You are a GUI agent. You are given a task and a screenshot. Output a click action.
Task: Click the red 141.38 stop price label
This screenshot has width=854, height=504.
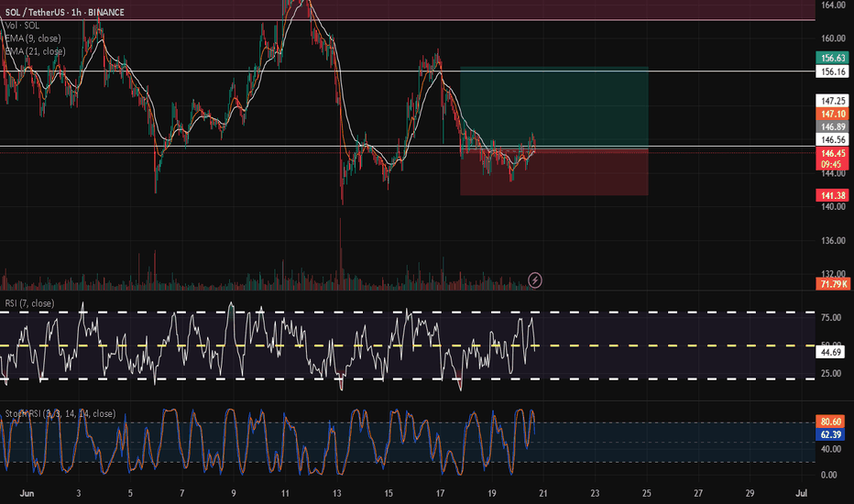pos(832,195)
